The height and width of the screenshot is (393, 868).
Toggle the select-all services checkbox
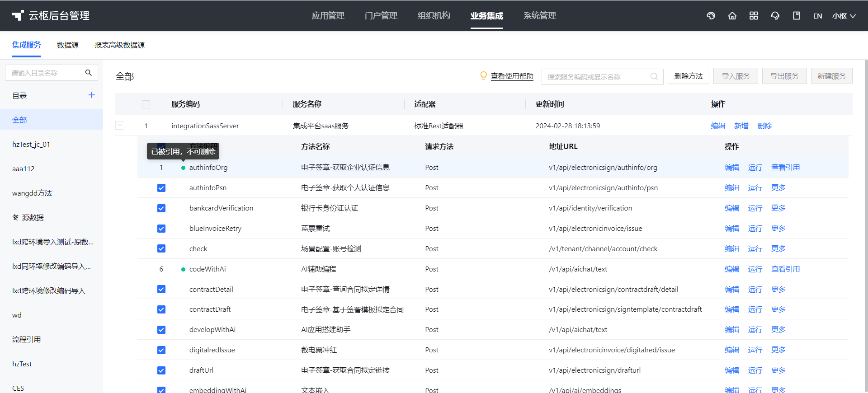tap(146, 104)
